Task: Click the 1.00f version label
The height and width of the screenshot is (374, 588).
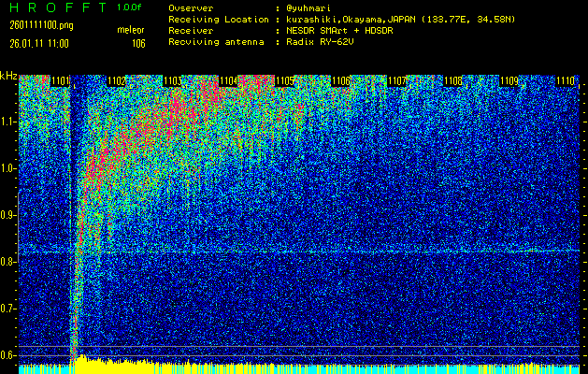Action: click(x=130, y=7)
